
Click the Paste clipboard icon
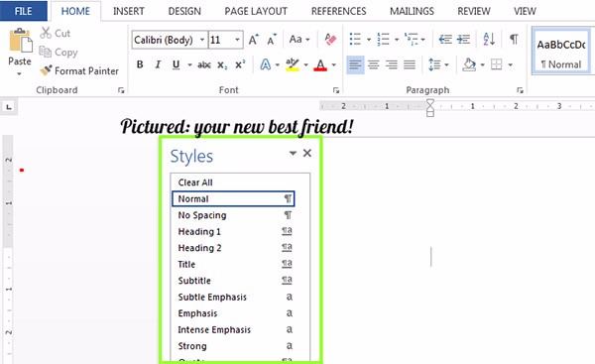pyautogui.click(x=20, y=41)
